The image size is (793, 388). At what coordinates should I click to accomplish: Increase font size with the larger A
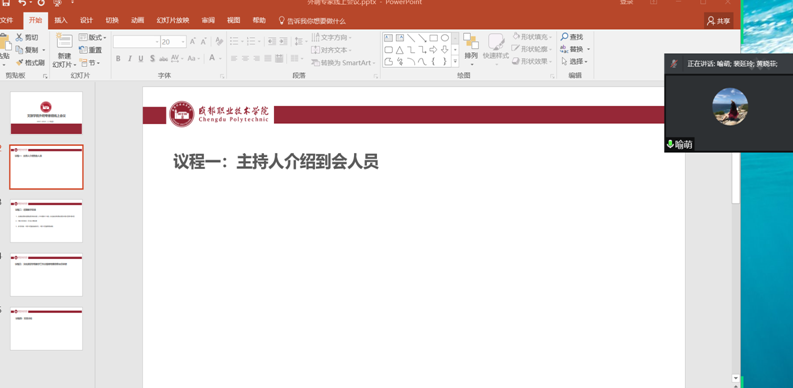click(193, 41)
